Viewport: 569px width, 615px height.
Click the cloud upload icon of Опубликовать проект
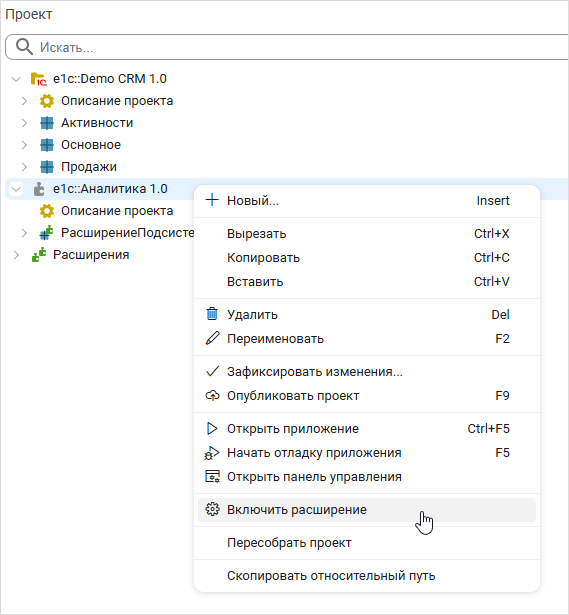212,395
